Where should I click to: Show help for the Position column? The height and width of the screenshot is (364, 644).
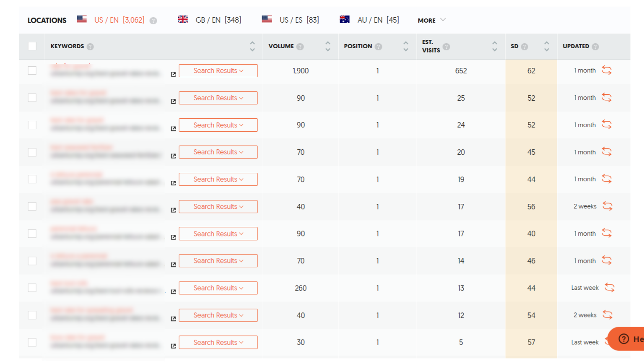378,47
